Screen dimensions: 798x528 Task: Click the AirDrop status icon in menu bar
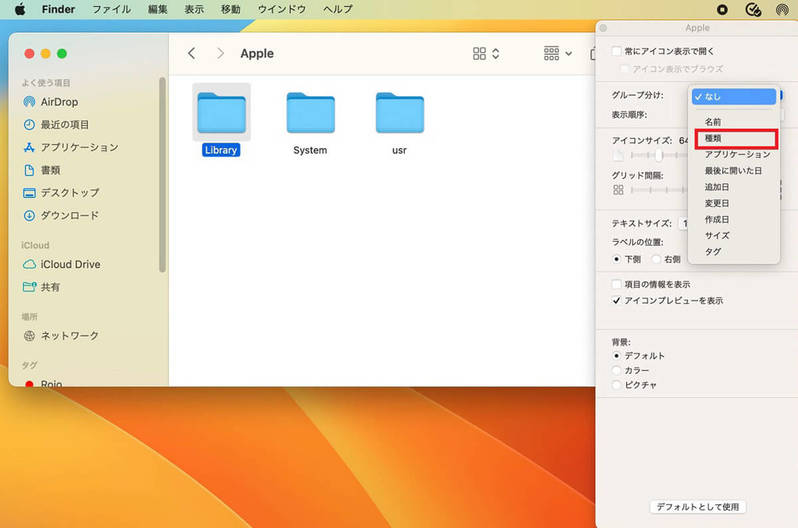click(782, 9)
